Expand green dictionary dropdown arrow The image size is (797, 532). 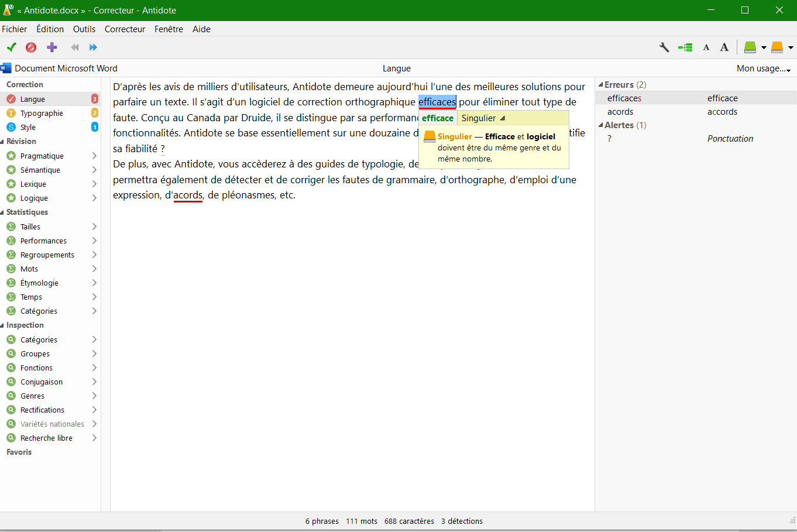click(x=764, y=48)
